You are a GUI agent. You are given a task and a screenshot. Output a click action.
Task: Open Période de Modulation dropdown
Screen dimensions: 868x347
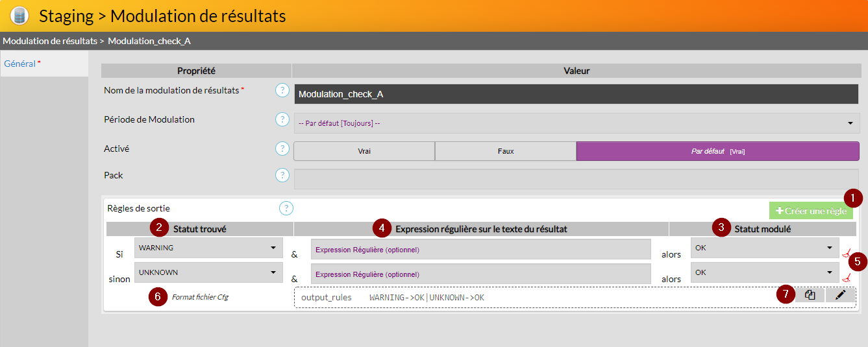[577, 123]
